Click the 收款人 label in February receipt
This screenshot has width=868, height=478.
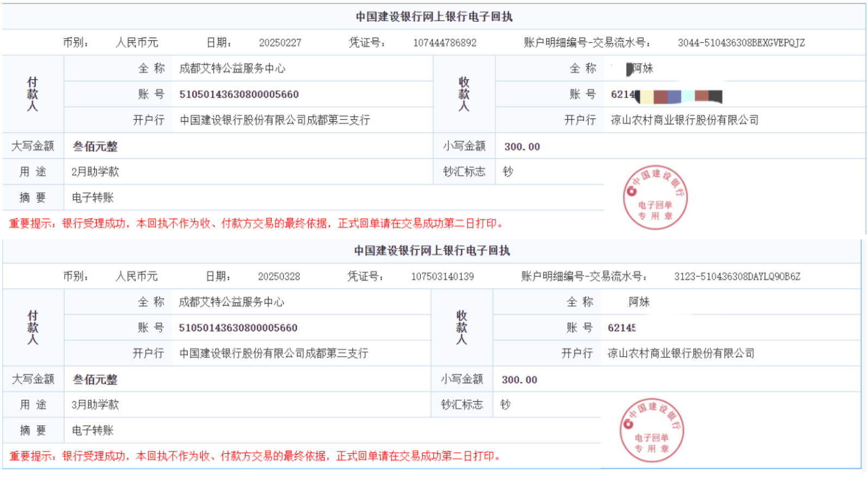464,94
